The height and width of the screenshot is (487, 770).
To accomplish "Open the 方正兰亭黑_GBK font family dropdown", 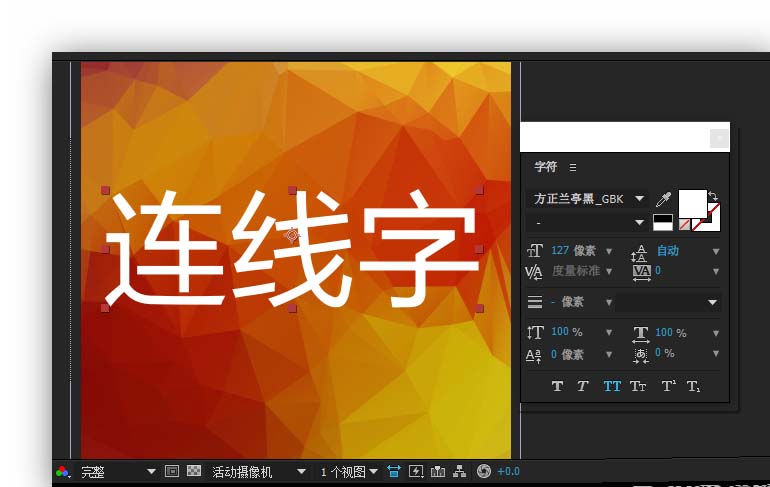I will [640, 199].
